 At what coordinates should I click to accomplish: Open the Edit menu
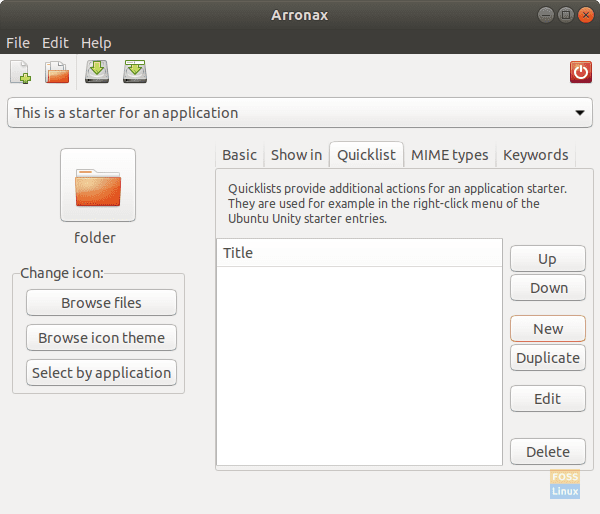point(55,43)
